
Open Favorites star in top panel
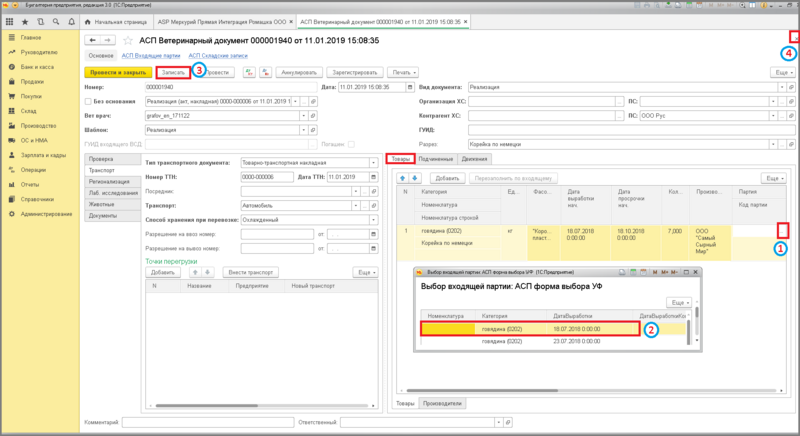(x=25, y=22)
